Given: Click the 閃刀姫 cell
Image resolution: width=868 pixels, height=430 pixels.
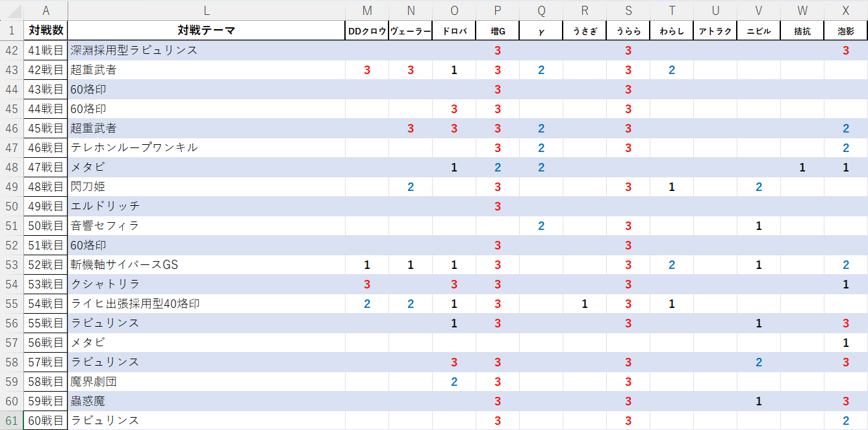Looking at the screenshot, I should (207, 186).
